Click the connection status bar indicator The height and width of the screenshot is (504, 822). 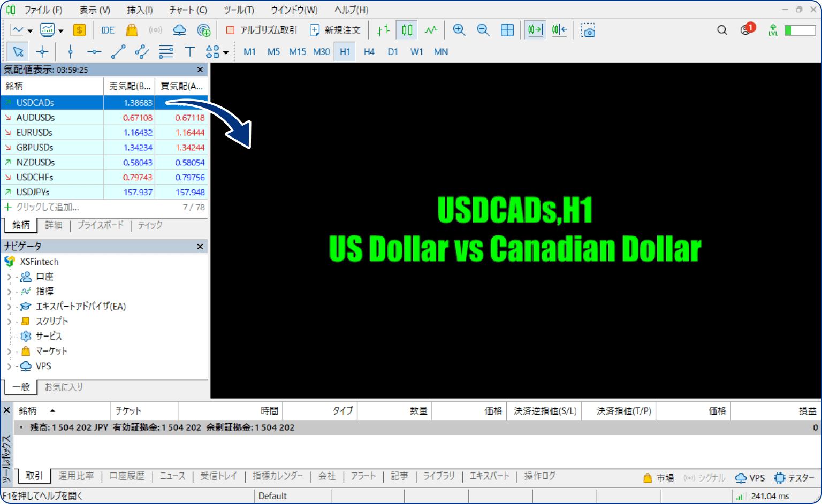764,496
